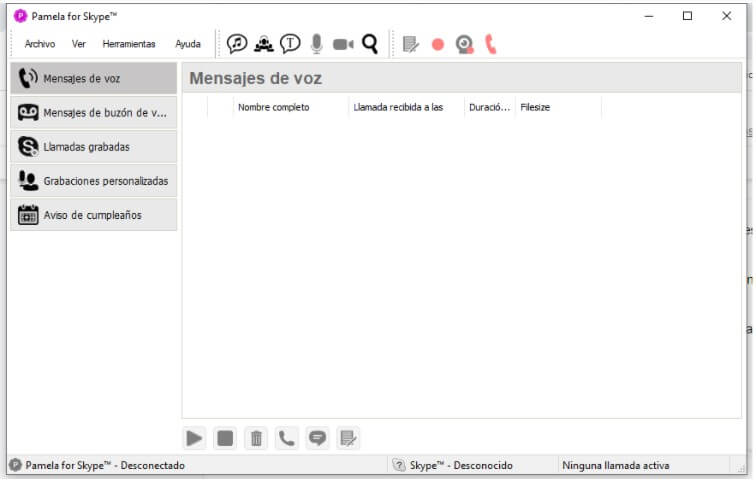Stop playback with the square button
Viewport: 756px width, 484px height.
coord(225,439)
